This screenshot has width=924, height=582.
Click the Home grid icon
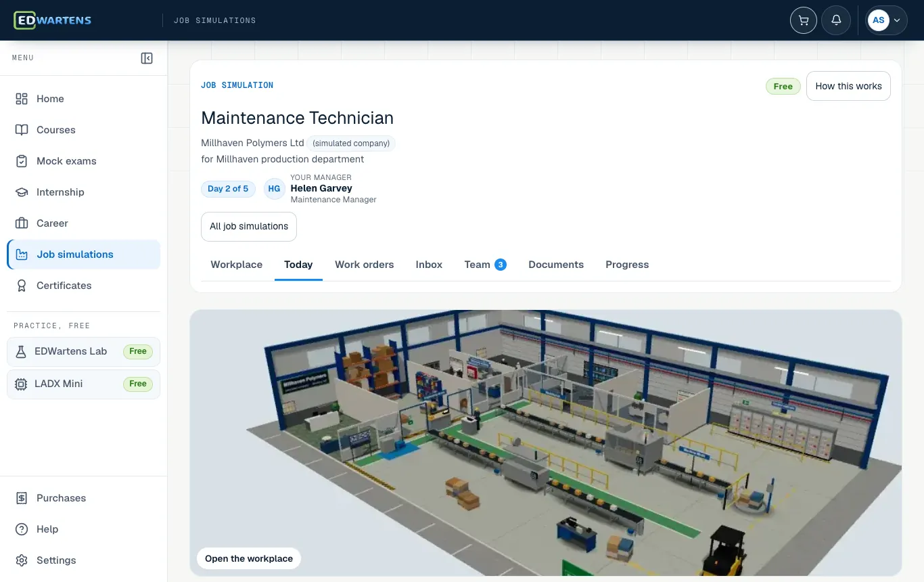click(22, 99)
